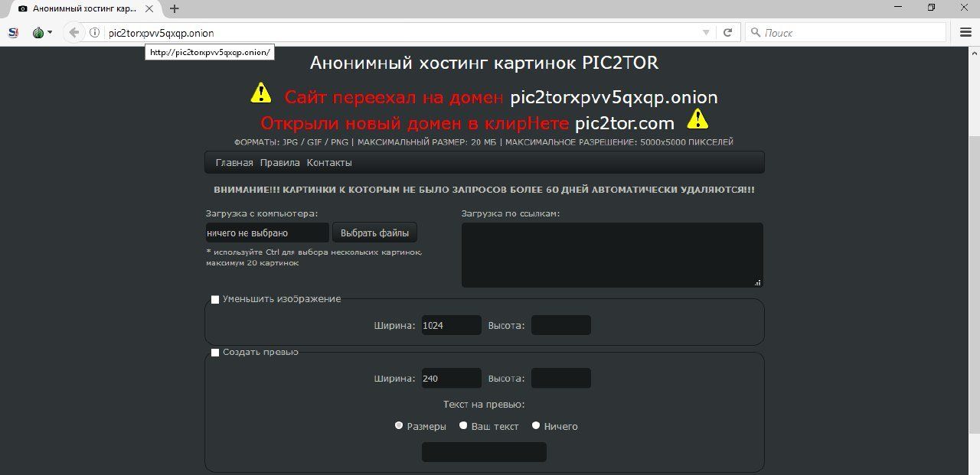Click the camera favicon on the tab
The width and height of the screenshot is (980, 475).
(23, 9)
